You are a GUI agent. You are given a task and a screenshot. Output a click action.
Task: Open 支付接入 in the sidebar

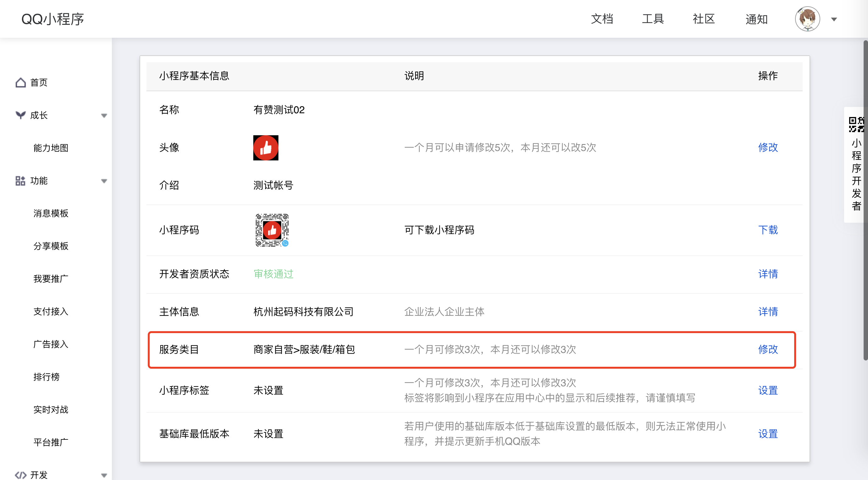51,312
